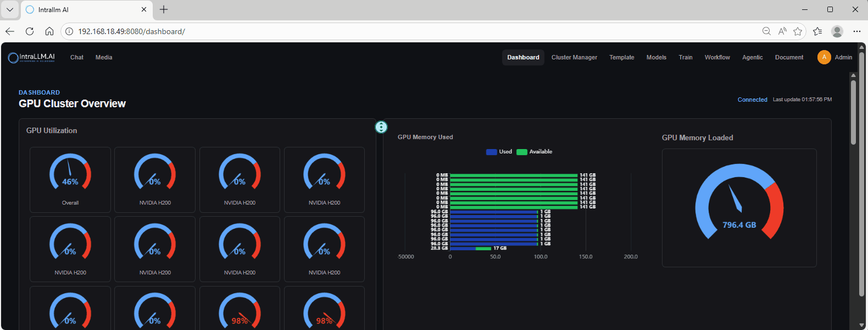The width and height of the screenshot is (868, 330).
Task: Select the Dashboard tab
Action: coord(523,57)
